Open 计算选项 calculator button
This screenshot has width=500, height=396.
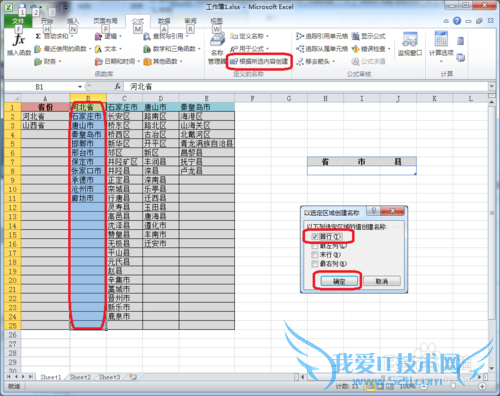click(441, 47)
